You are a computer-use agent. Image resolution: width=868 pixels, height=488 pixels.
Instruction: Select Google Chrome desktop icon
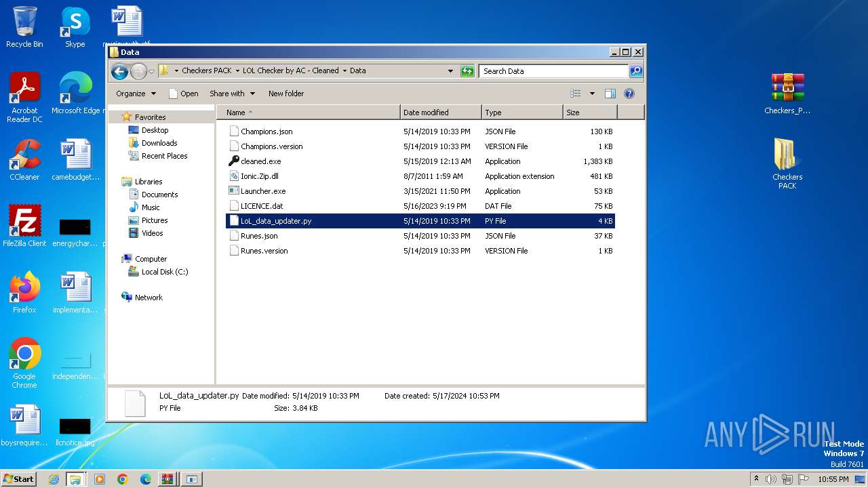click(x=24, y=364)
